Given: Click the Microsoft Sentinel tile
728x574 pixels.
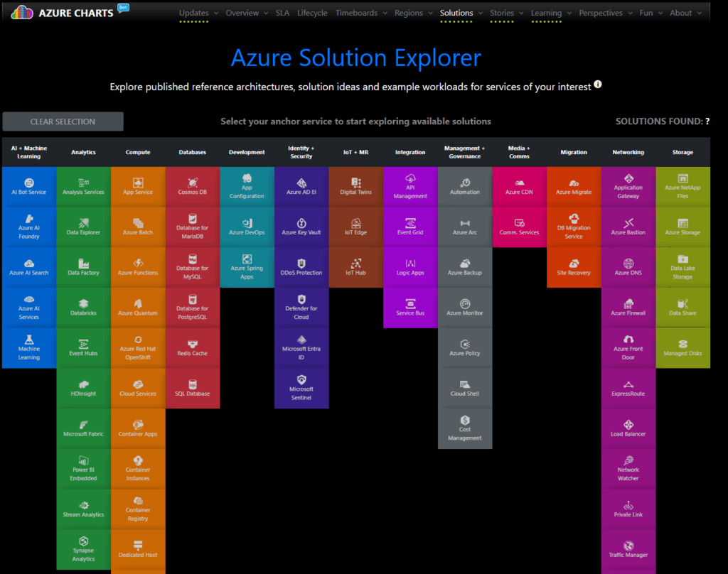Looking at the screenshot, I should coord(301,389).
